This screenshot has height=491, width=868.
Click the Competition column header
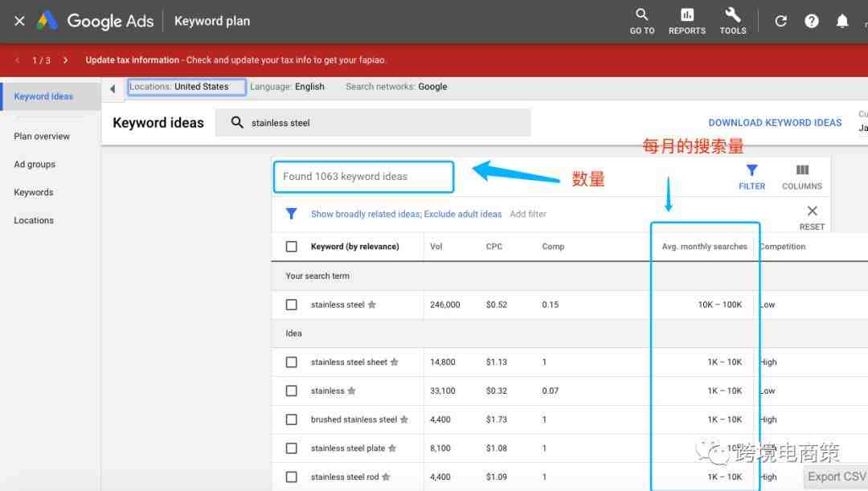coord(782,247)
